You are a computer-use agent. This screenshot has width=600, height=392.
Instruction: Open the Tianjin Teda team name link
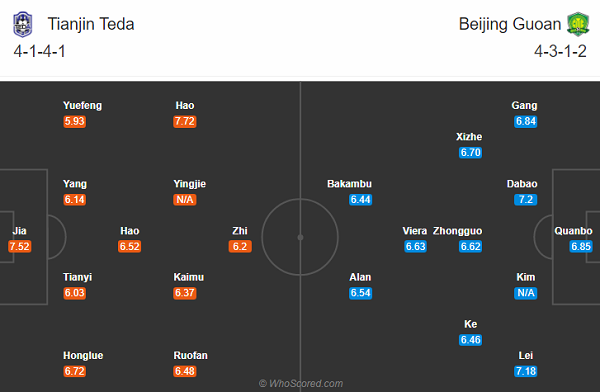[x=91, y=24]
